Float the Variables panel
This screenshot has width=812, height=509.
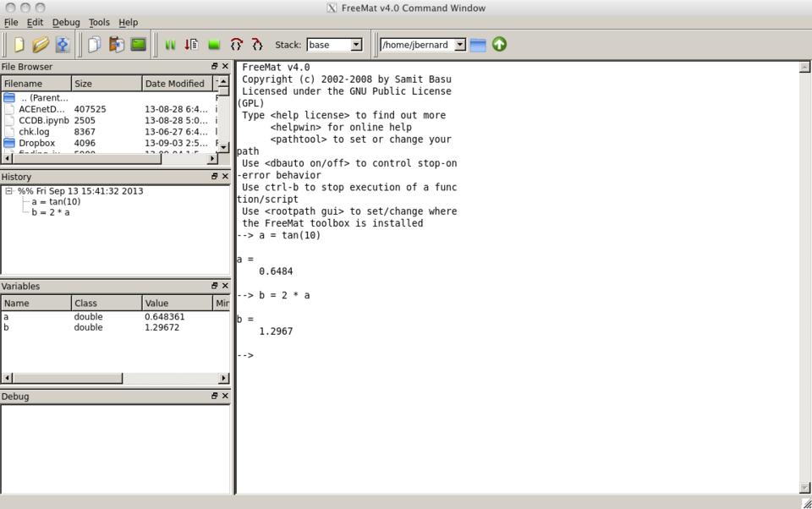coord(215,287)
